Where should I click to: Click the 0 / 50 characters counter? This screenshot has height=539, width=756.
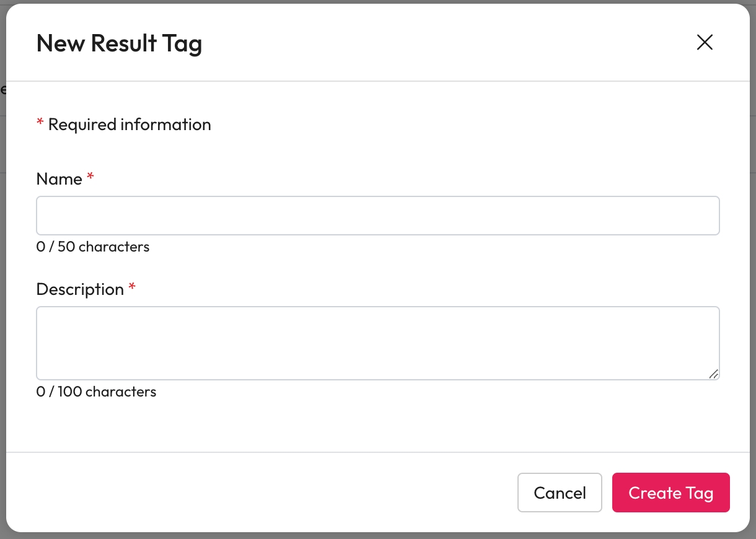[x=93, y=247]
